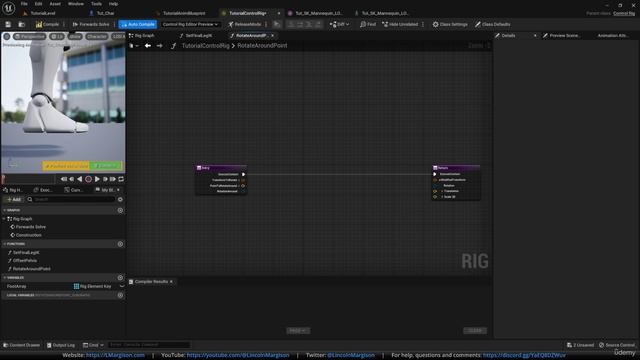Add a new function with plus icon
This screenshot has width=640, height=360.
(120, 244)
